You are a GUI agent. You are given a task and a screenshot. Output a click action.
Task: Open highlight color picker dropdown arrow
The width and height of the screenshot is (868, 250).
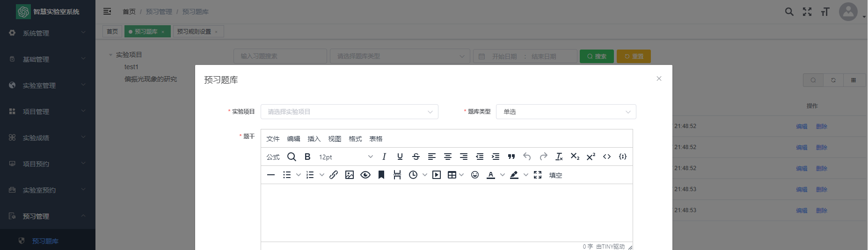tap(526, 175)
